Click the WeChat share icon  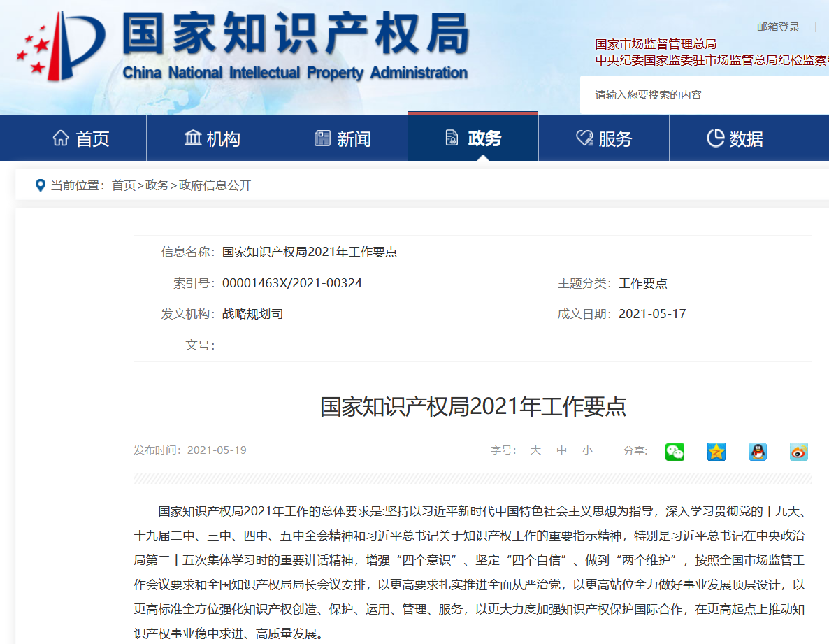[x=675, y=452]
